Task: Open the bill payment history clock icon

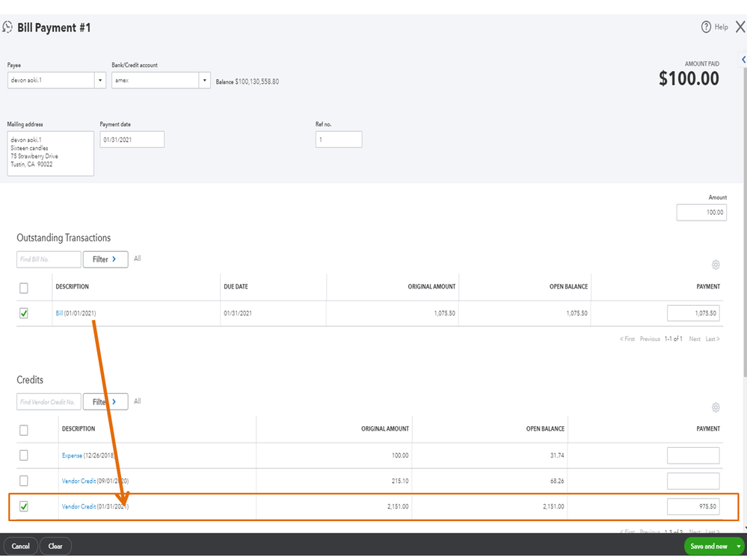Action: [7, 27]
